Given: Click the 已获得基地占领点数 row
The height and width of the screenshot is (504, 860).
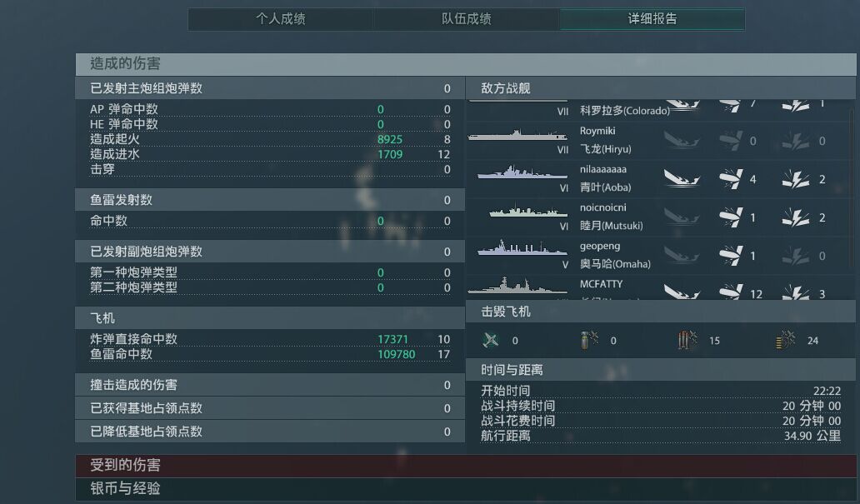Looking at the screenshot, I should click(x=270, y=408).
